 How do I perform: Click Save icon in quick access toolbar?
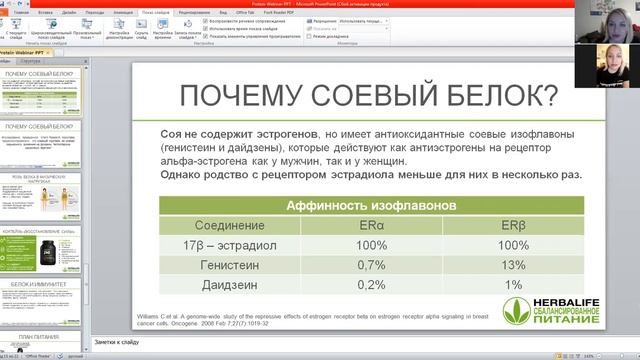click(2, 4)
